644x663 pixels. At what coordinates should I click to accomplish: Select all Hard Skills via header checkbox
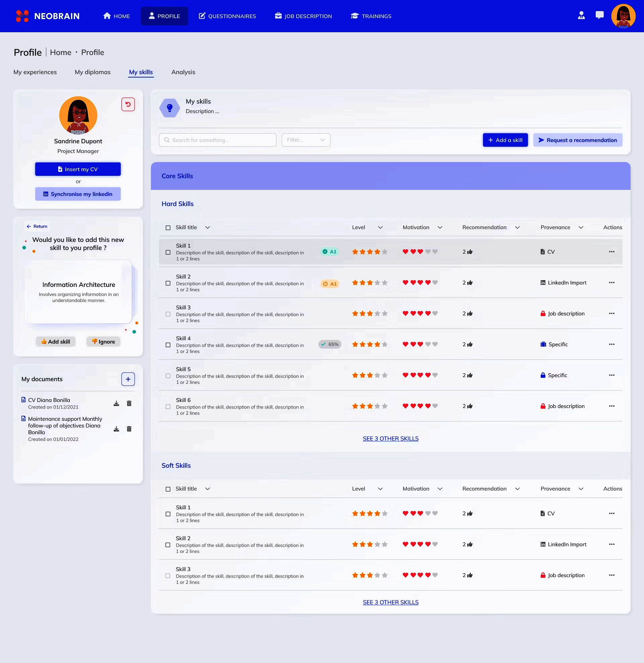(x=167, y=227)
